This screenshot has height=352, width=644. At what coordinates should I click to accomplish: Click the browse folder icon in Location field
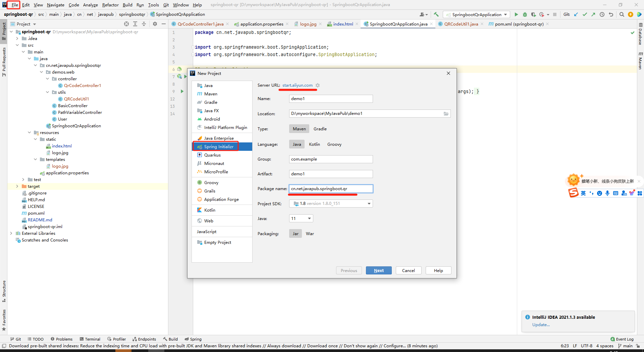(446, 114)
